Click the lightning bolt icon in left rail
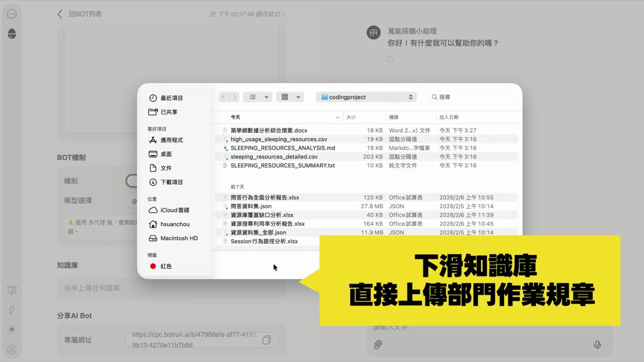The width and height of the screenshot is (644, 362). [12, 310]
